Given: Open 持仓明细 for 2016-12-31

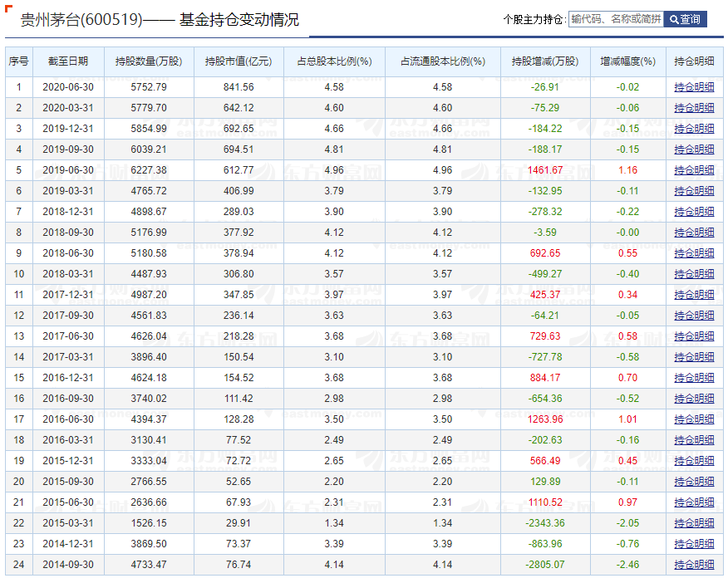Looking at the screenshot, I should point(694,378).
